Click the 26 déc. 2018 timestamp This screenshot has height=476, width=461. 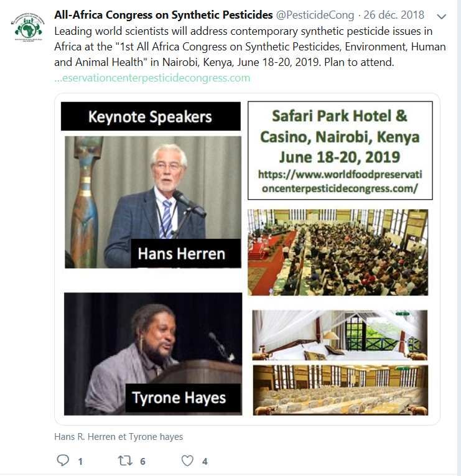pos(394,15)
